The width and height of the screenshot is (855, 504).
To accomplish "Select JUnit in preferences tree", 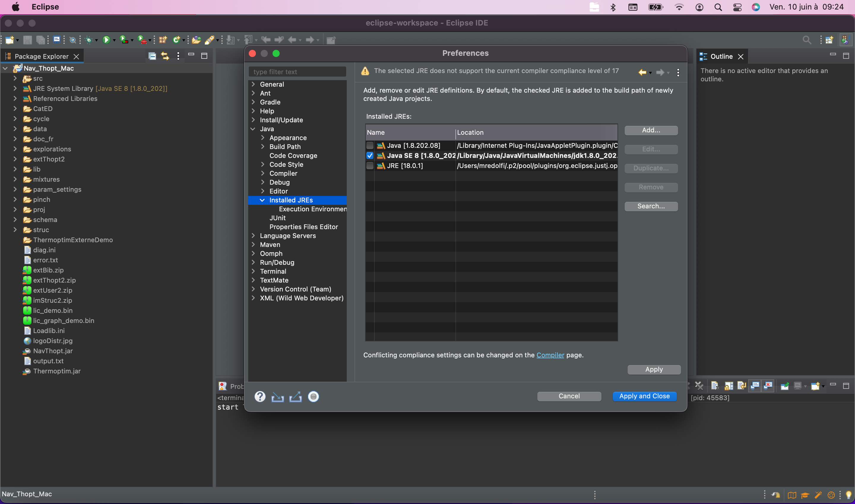I will pos(278,218).
